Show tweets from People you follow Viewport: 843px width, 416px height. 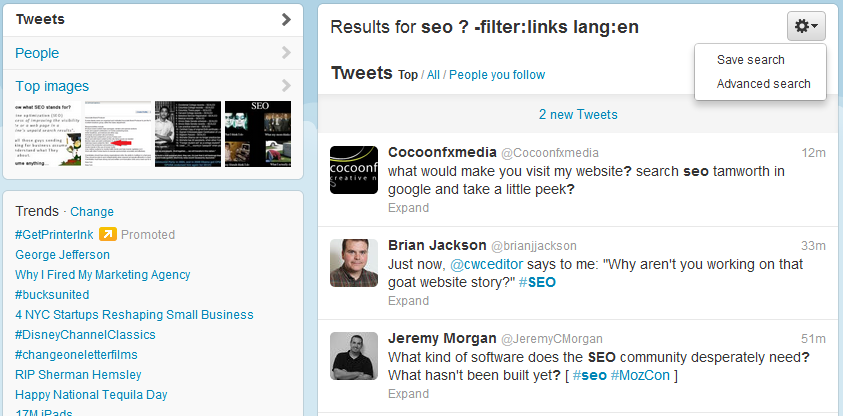coord(497,75)
